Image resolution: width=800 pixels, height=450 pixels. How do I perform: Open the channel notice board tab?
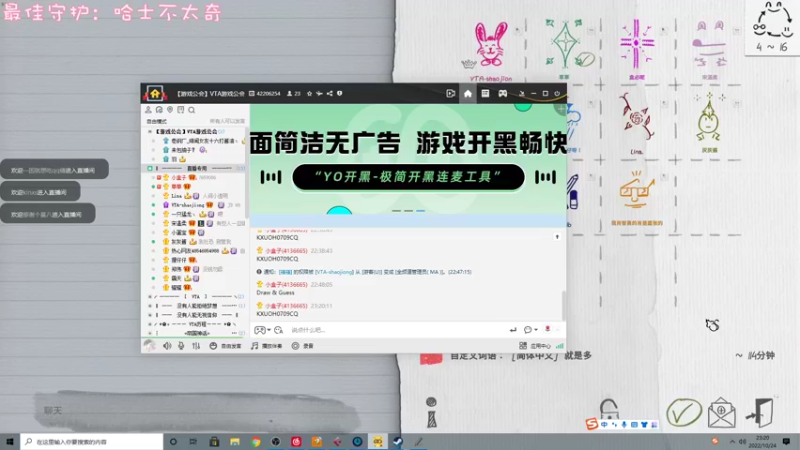pos(485,93)
